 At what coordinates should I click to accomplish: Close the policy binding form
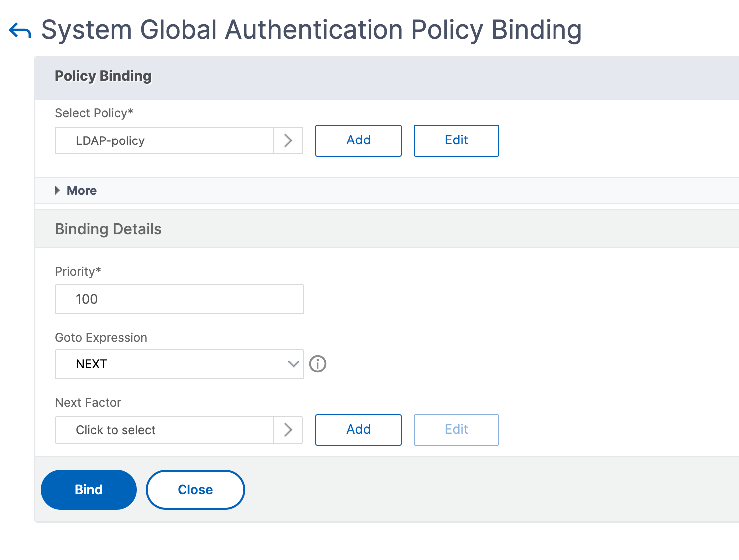click(195, 490)
